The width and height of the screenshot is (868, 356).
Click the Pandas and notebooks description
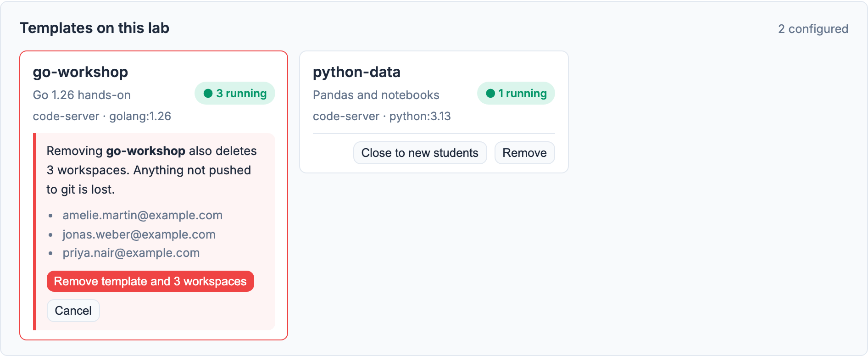tap(376, 95)
